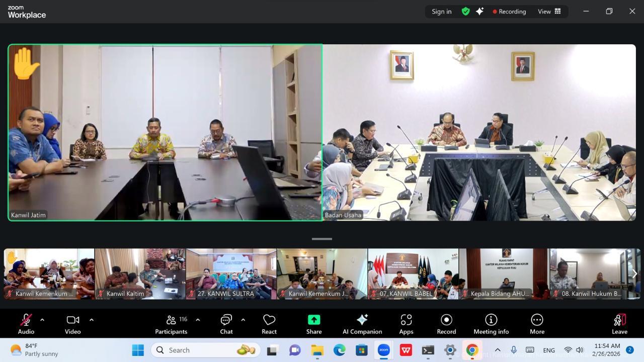Click the Sign in button
The image size is (644, 362).
[x=441, y=11]
